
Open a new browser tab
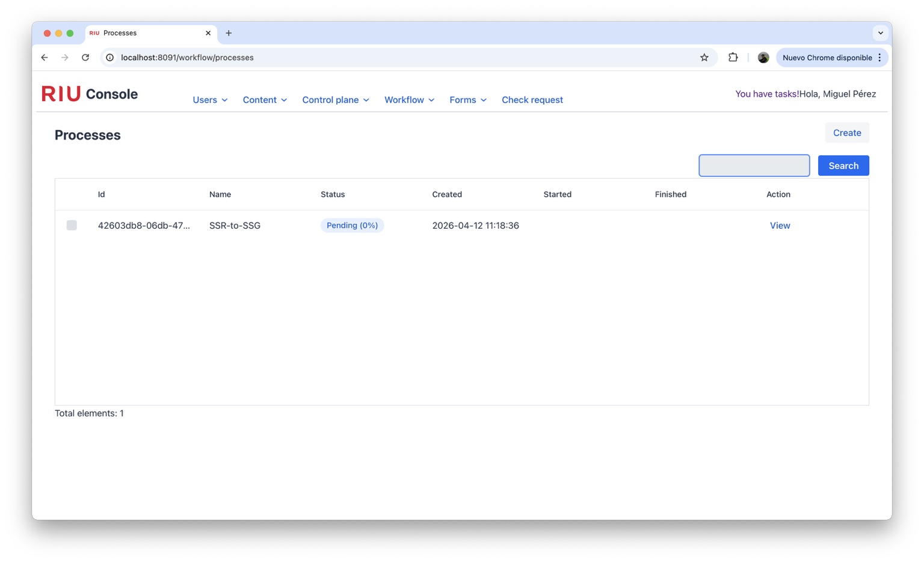coord(229,33)
